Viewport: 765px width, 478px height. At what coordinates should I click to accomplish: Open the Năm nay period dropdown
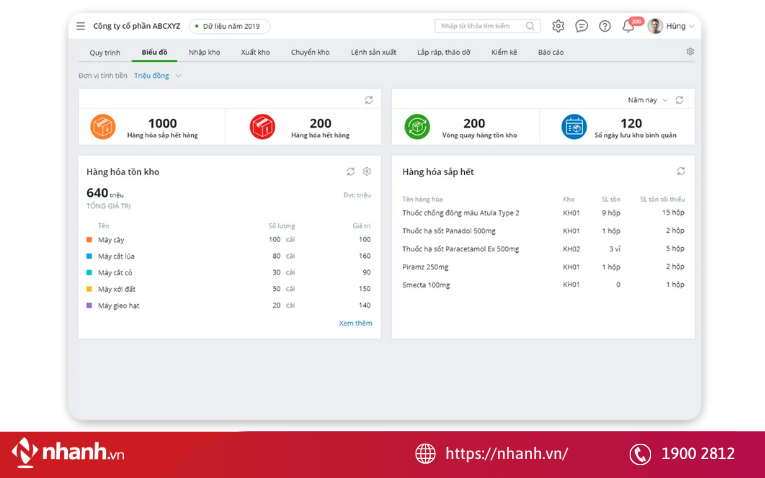tap(647, 100)
